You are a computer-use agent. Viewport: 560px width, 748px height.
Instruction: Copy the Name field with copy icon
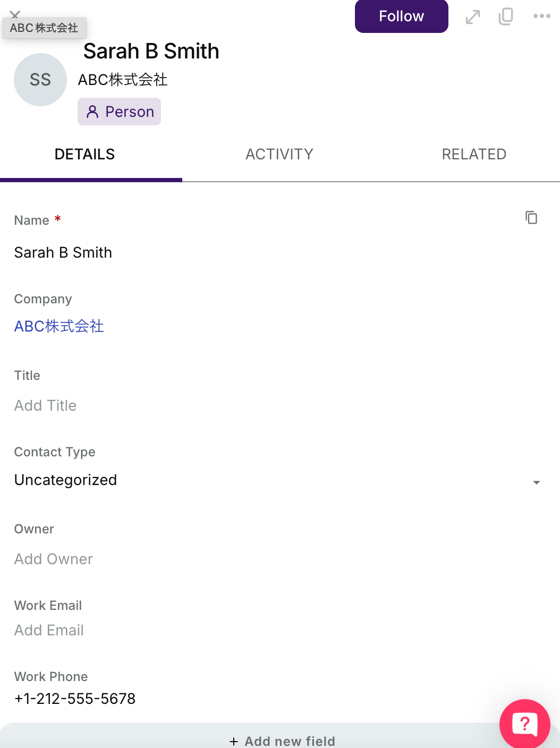point(531,217)
